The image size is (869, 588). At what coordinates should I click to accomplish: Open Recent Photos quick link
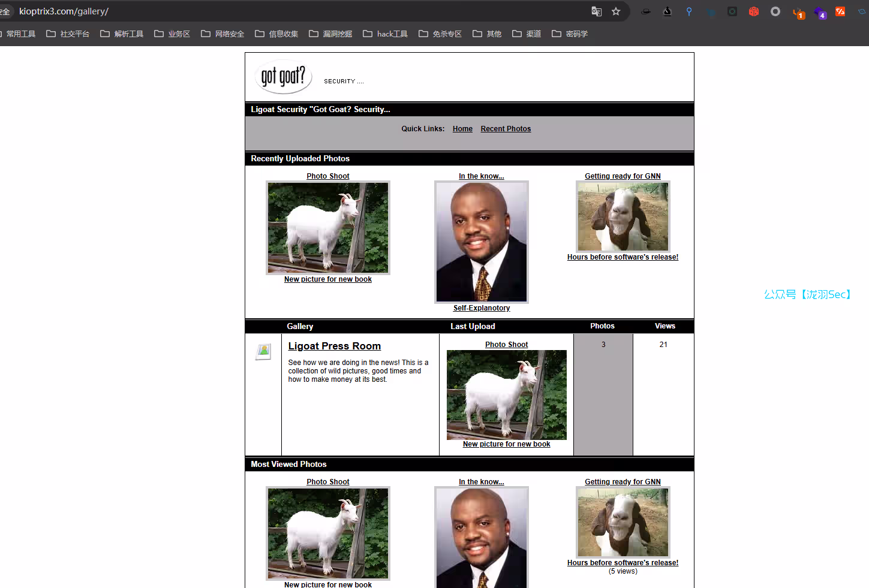pyautogui.click(x=506, y=129)
